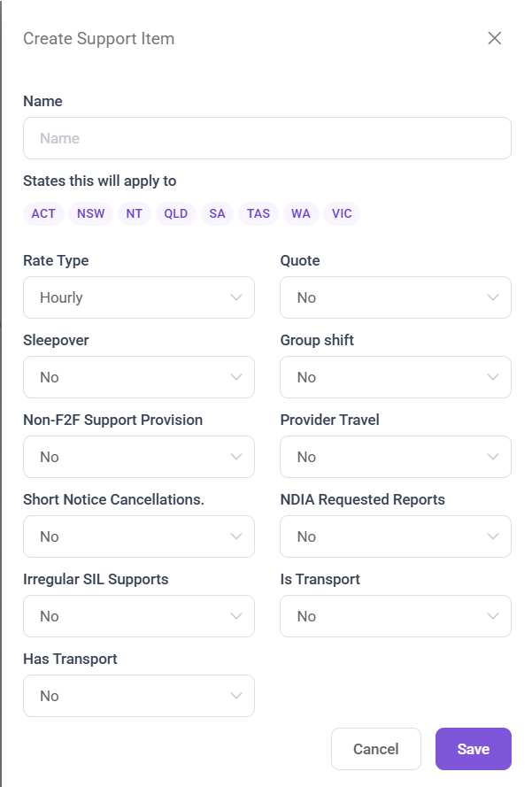Expand Short Notice Cancellations dropdown
The height and width of the screenshot is (787, 532).
(139, 536)
